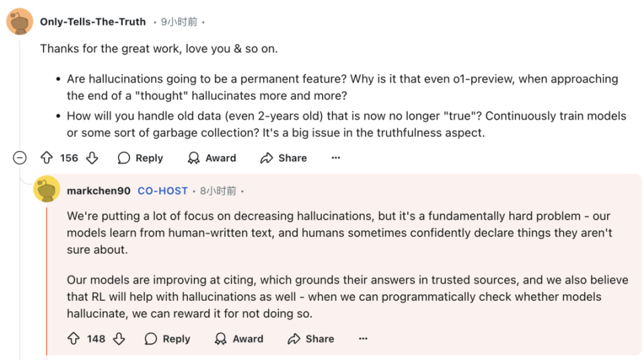Give an Award to the top comment
This screenshot has width=644, height=360.
[x=212, y=158]
